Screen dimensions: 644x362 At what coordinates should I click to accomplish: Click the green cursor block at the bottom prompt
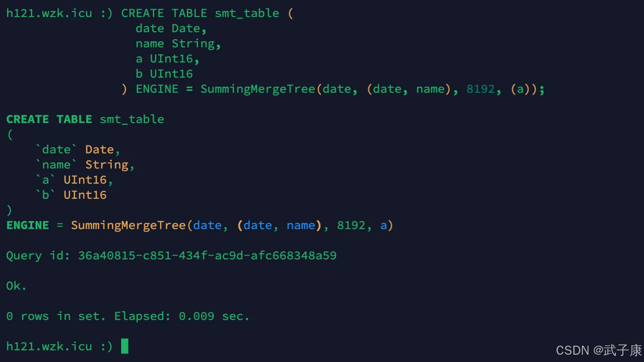click(125, 346)
